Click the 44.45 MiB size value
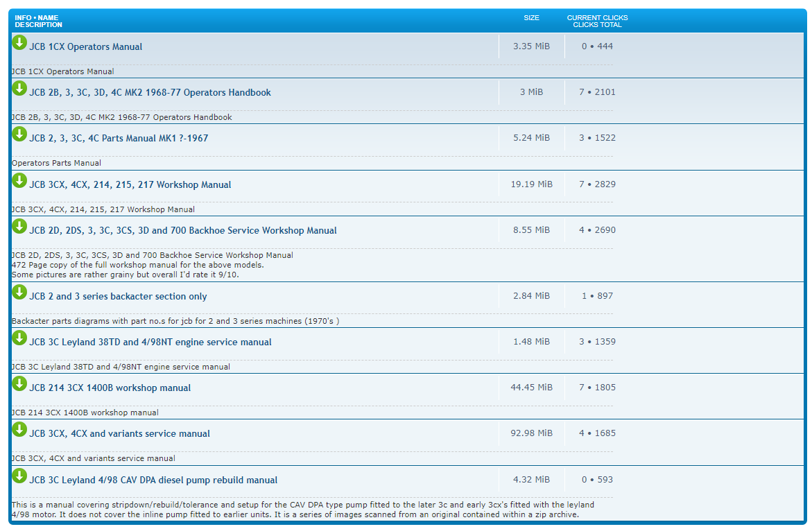 tap(531, 387)
